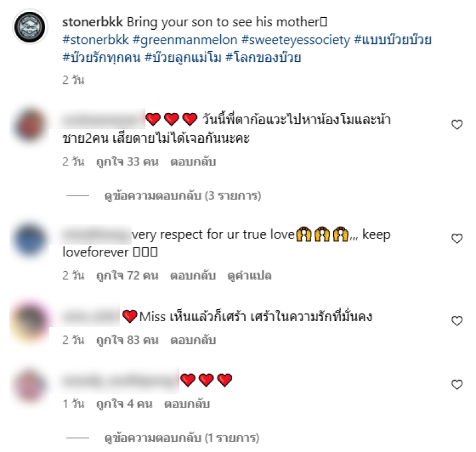Like the Thai comment with 33 likes
The width and height of the screenshot is (476, 452).
[457, 124]
